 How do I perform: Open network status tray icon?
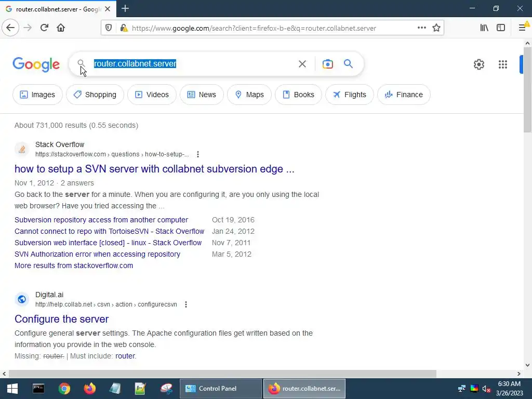click(x=462, y=389)
